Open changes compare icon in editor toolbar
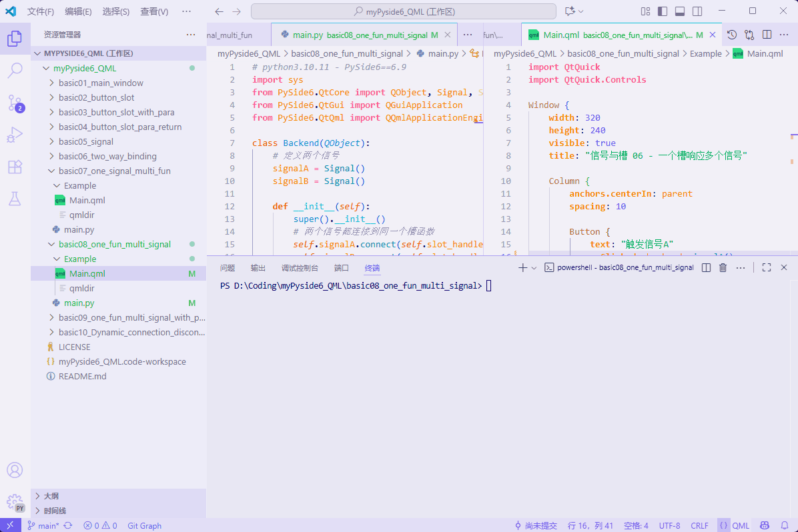 tap(749, 35)
